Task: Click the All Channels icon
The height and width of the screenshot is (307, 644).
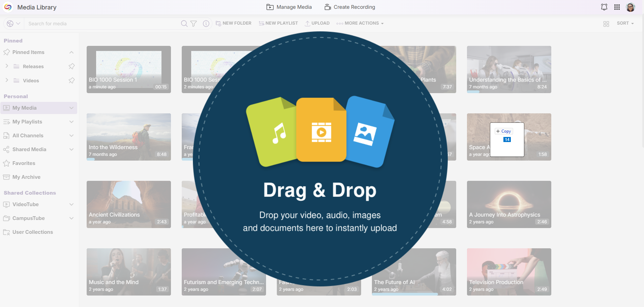Action: point(6,136)
